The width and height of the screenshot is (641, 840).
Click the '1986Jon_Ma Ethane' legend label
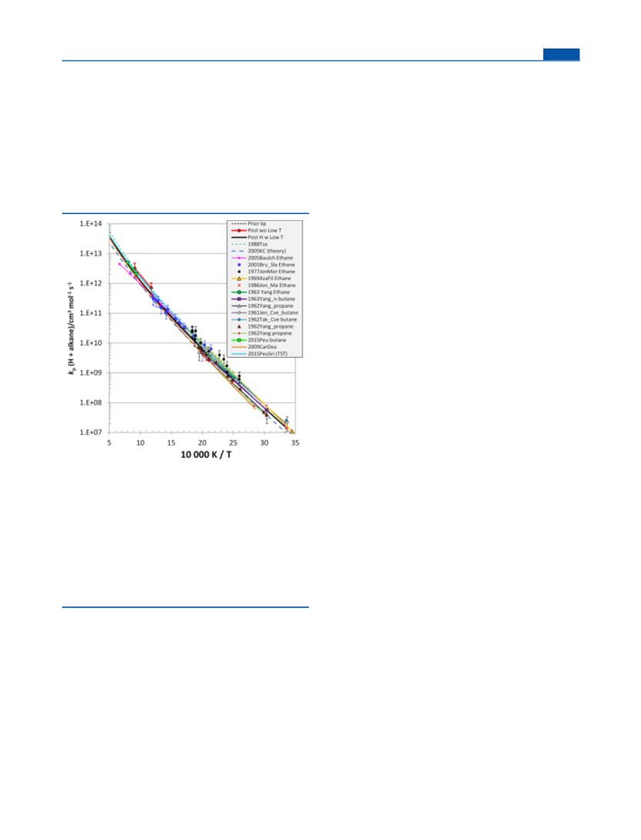pyautogui.click(x=272, y=286)
